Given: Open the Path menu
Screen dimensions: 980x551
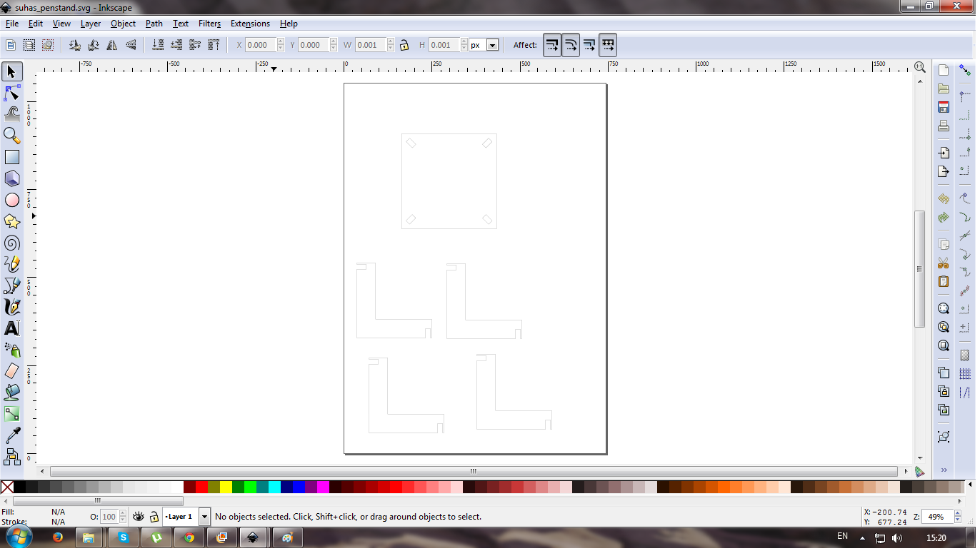Looking at the screenshot, I should pyautogui.click(x=154, y=24).
